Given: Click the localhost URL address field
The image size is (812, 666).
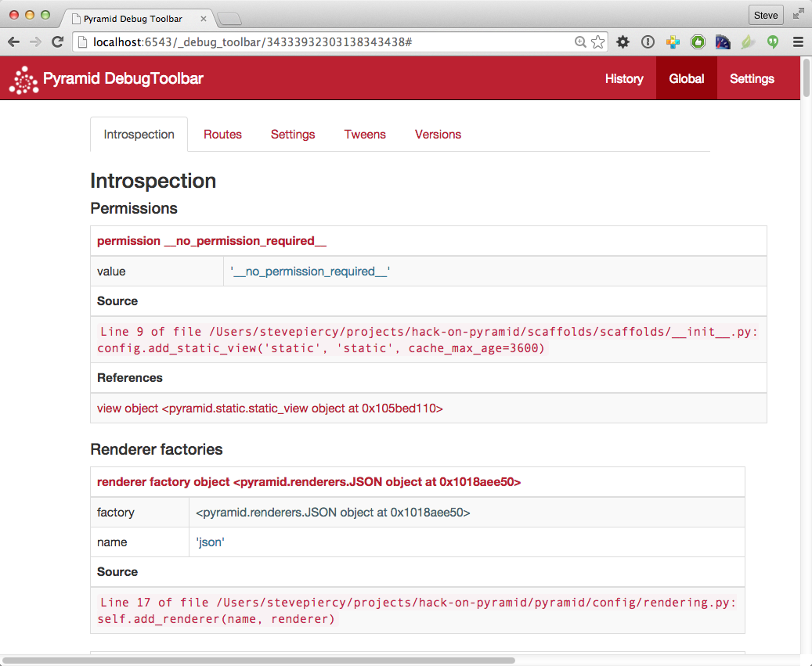Looking at the screenshot, I should [313, 42].
